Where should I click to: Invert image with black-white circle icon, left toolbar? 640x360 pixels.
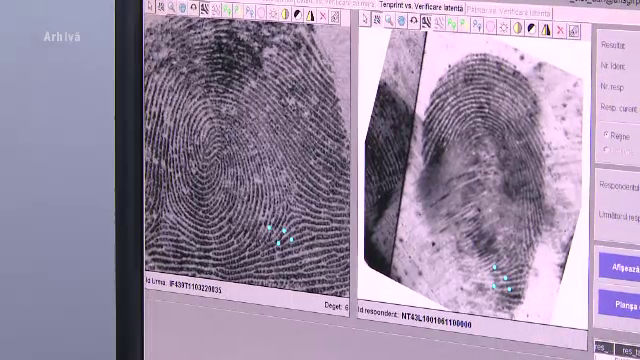(298, 15)
